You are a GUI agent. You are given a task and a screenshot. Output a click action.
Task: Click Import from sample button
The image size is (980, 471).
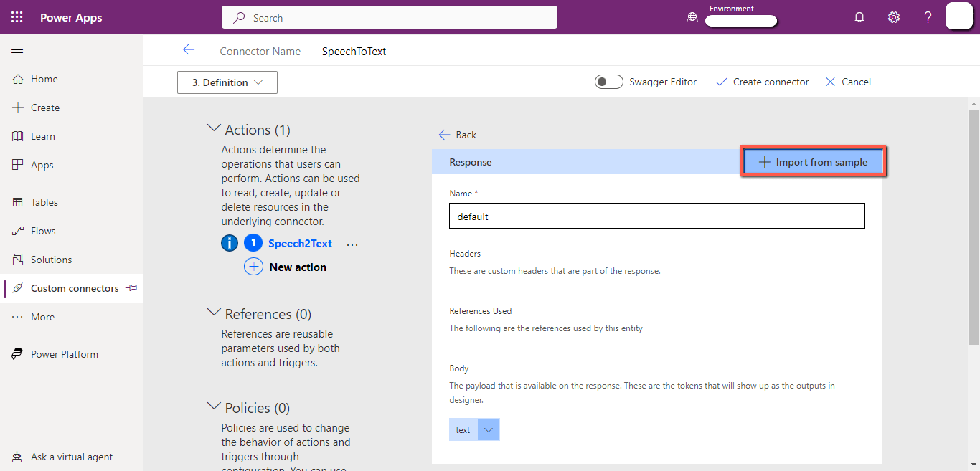[814, 162]
